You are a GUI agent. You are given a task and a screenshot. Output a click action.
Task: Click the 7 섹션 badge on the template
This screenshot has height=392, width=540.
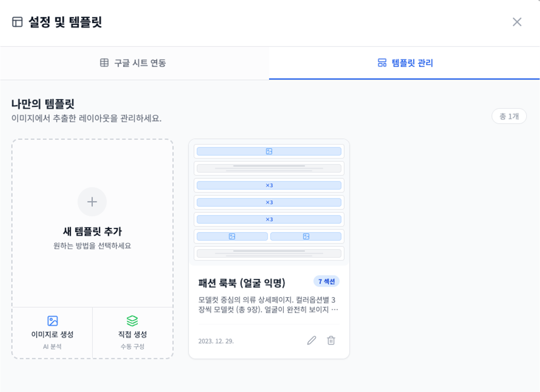point(326,281)
